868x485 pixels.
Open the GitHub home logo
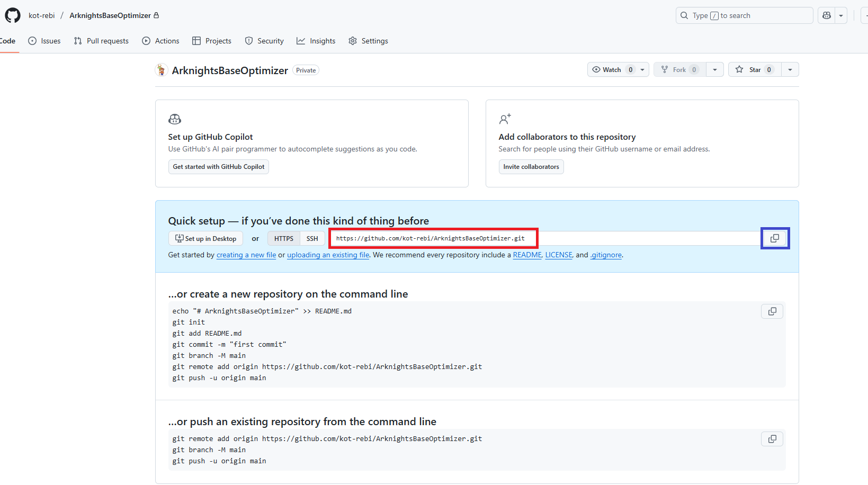tap(13, 15)
